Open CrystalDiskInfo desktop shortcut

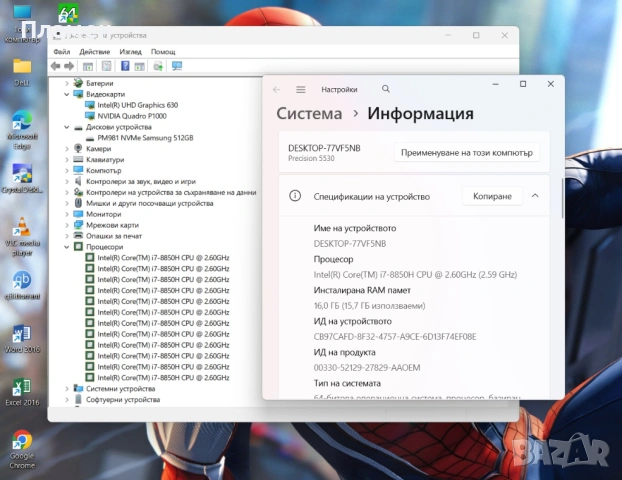(x=22, y=179)
